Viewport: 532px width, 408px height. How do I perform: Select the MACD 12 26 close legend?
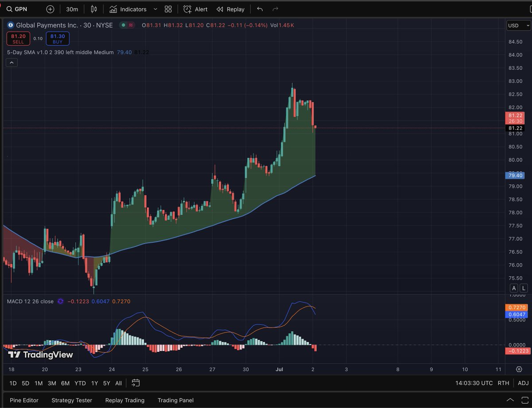(30, 301)
